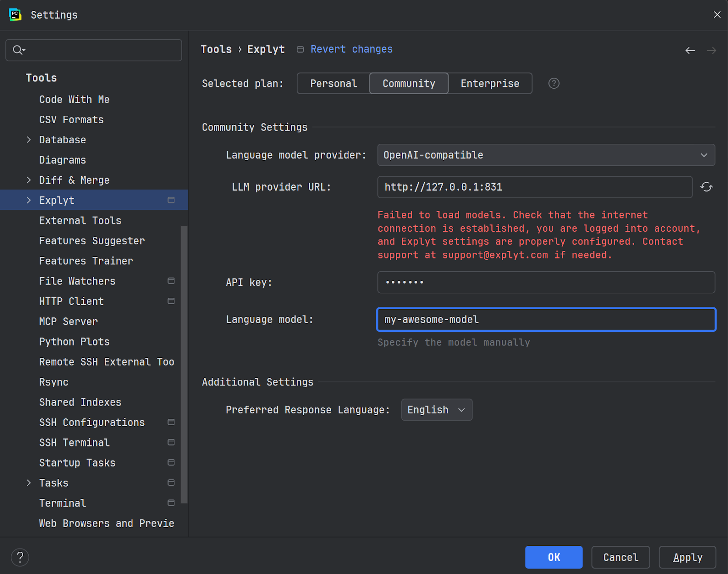Click the PyCharm logo in title bar
This screenshot has height=574, width=728.
15,15
